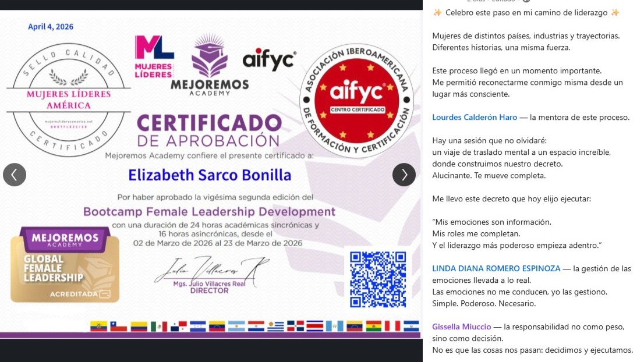Click the name Elizabeth Sarco Bonilla
The width and height of the screenshot is (644, 362).
click(210, 175)
